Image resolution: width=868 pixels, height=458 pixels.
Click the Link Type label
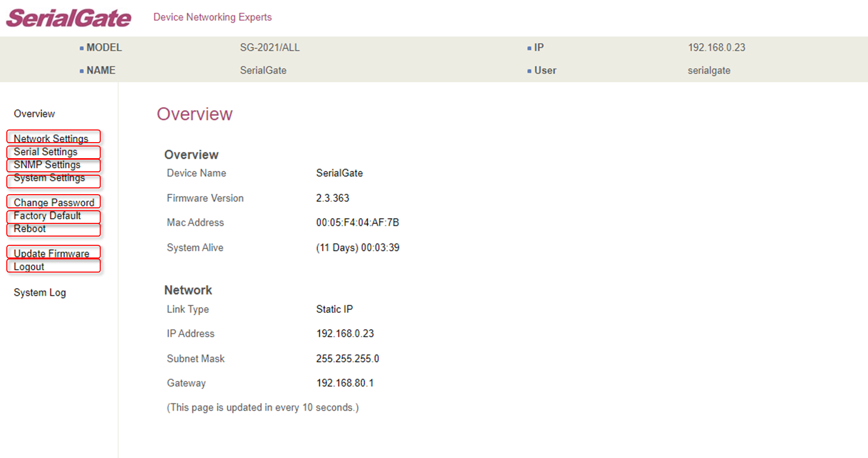(x=188, y=309)
